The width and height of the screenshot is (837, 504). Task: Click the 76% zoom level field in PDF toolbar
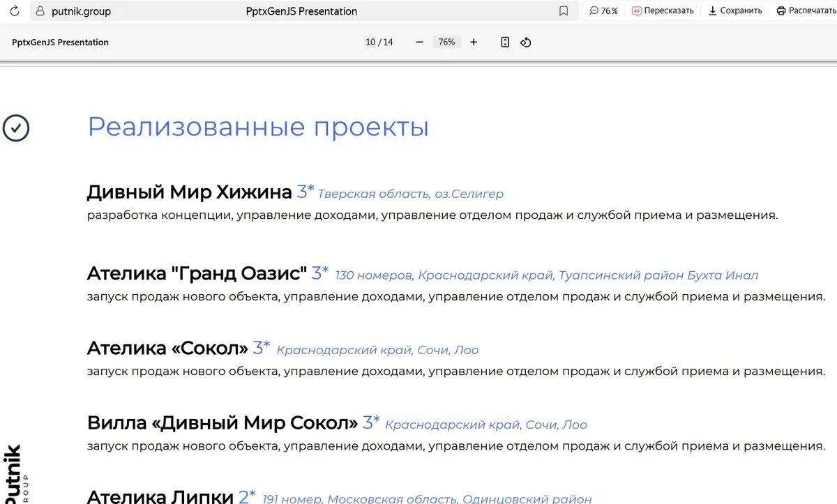coord(446,43)
